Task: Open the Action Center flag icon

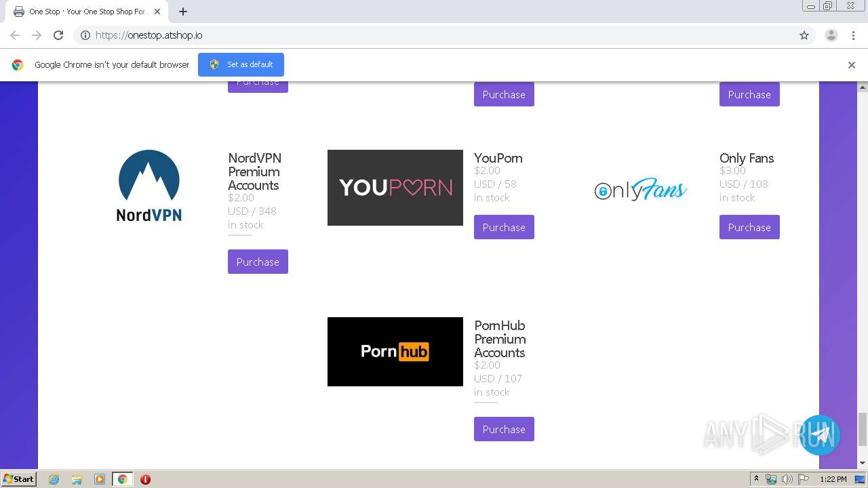Action: pyautogui.click(x=804, y=479)
